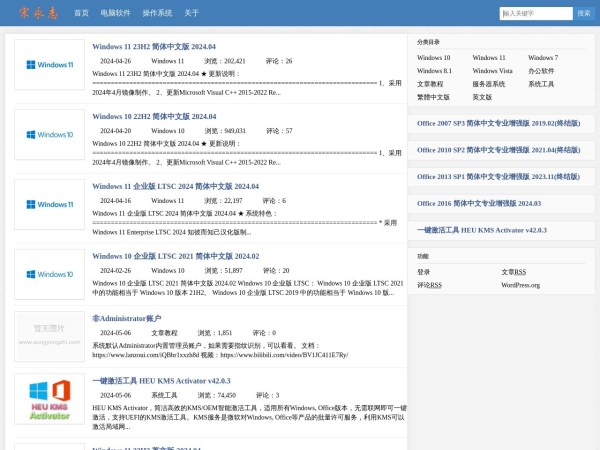Viewport: 600px width, 450px height.
Task: Click 系统工具 tag under HEU KMS post
Action: pos(164,395)
